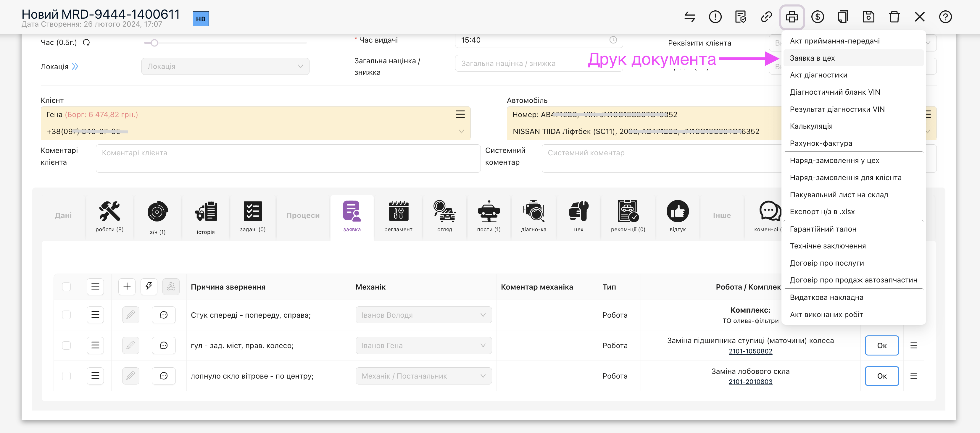Click Ок button for Заміна лобового скла
Viewport: 980px width, 433px height.
click(881, 376)
